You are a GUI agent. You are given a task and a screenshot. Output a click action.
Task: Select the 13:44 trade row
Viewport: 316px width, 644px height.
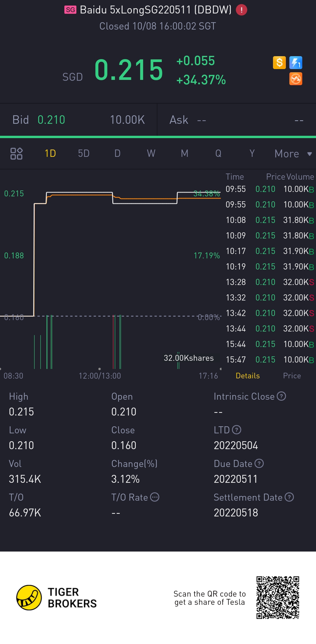270,329
